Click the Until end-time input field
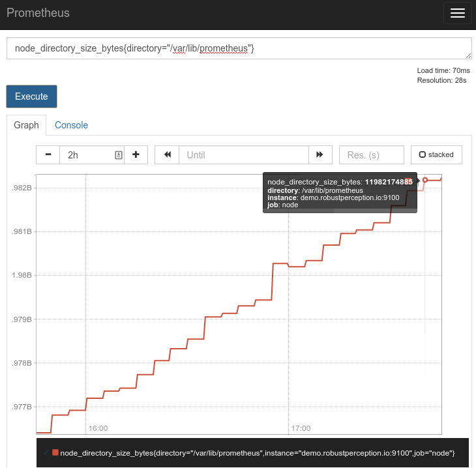This screenshot has height=468, width=476. [244, 154]
